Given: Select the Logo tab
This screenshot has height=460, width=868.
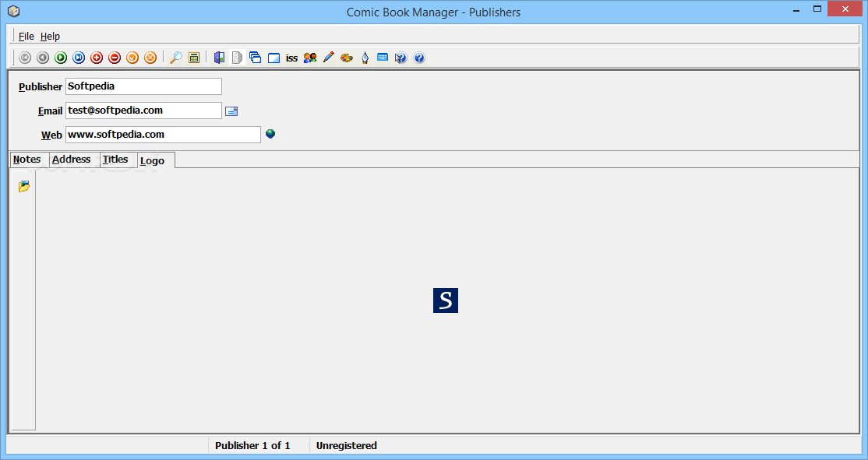Looking at the screenshot, I should (x=156, y=160).
